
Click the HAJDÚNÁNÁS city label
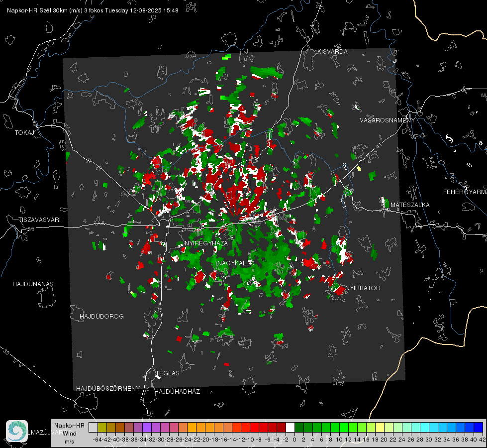click(33, 284)
